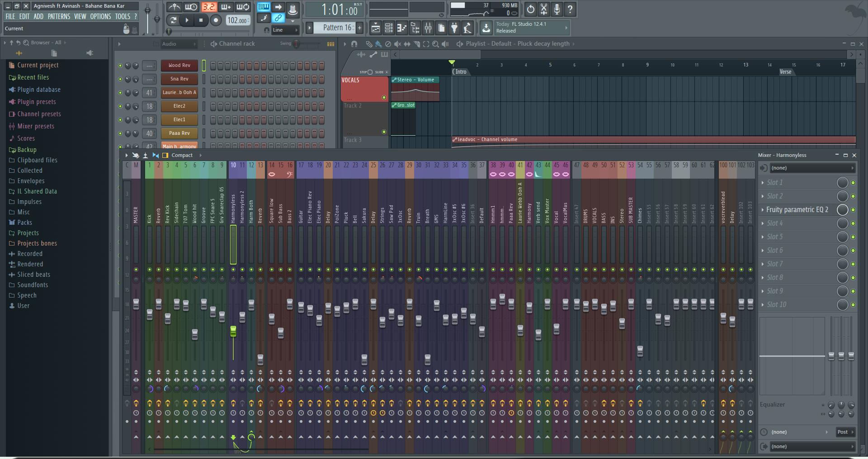Select the slip editing tool in the playlist
This screenshot has width=868, height=459.
[407, 44]
